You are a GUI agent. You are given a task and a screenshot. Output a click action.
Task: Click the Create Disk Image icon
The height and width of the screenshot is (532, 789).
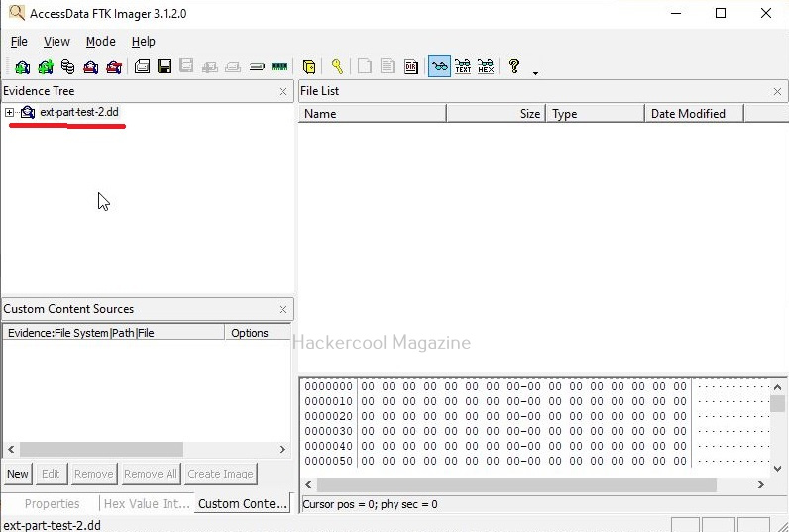coord(142,67)
